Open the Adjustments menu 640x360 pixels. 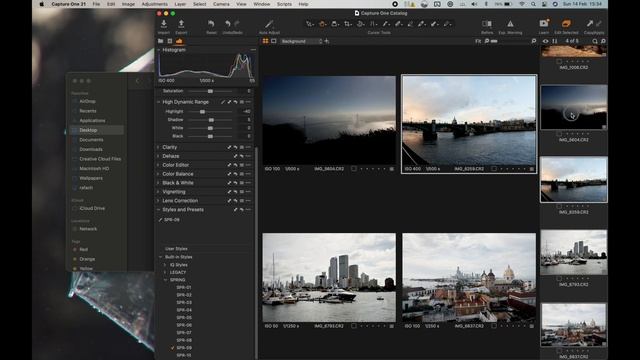pyautogui.click(x=154, y=4)
